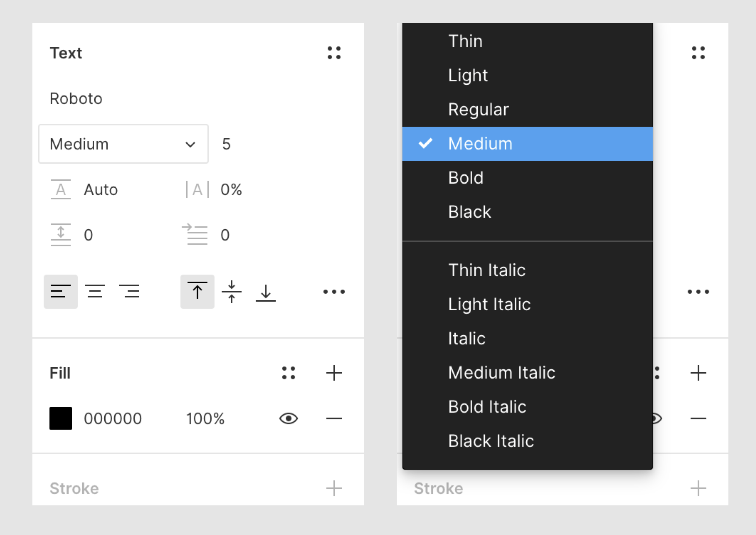This screenshot has width=756, height=535.
Task: Open type details three-dot menu
Action: coord(334,292)
